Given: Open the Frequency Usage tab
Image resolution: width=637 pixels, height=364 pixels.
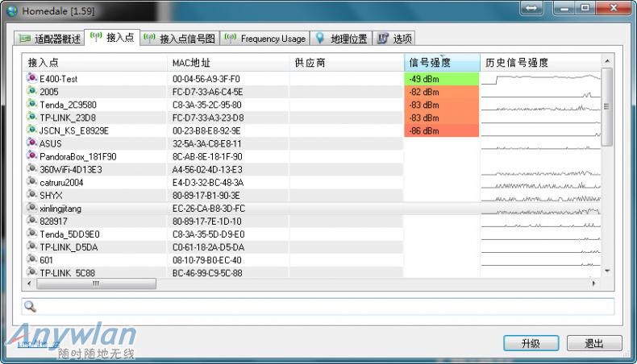Looking at the screenshot, I should click(x=264, y=39).
